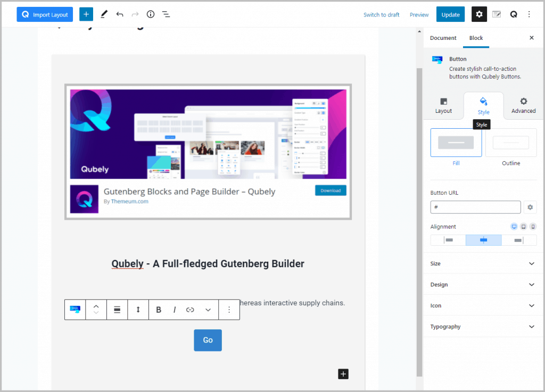Select the desktop device alignment icon

(x=514, y=227)
